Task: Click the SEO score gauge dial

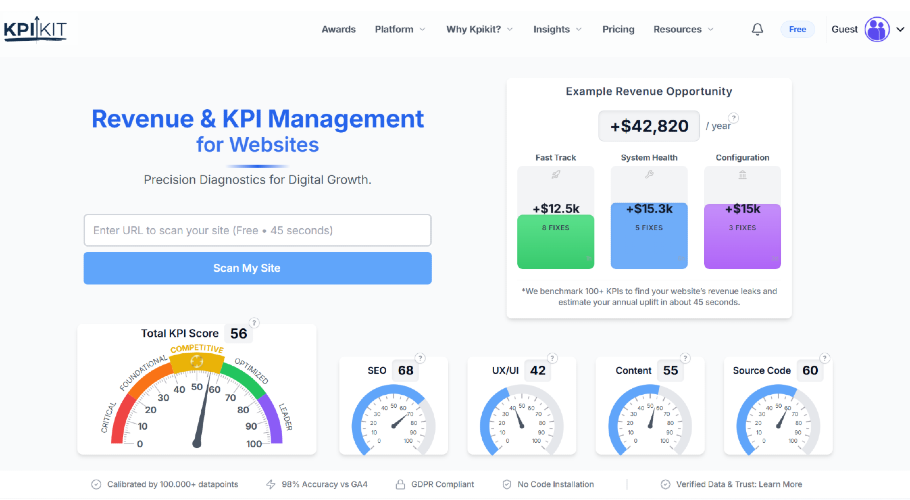Action: tap(393, 420)
